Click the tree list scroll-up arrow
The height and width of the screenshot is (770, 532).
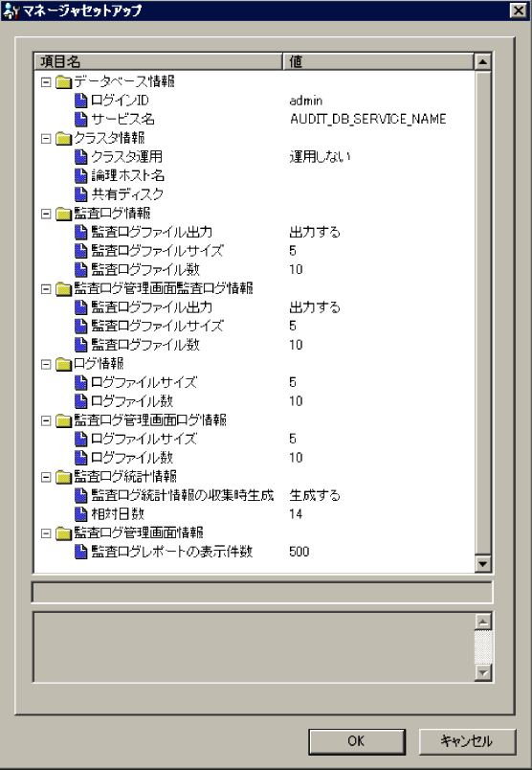pos(483,62)
